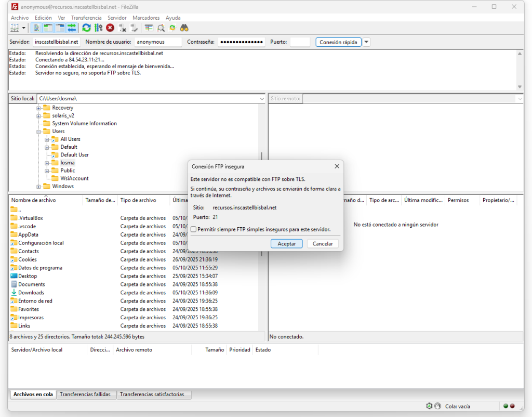Viewport: 532px width, 417px height.
Task: Click the process transfer queue icon
Action: coord(98,28)
